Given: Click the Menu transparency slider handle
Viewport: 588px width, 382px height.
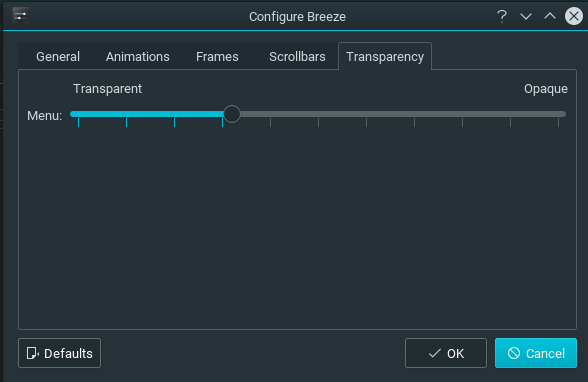Looking at the screenshot, I should [232, 114].
